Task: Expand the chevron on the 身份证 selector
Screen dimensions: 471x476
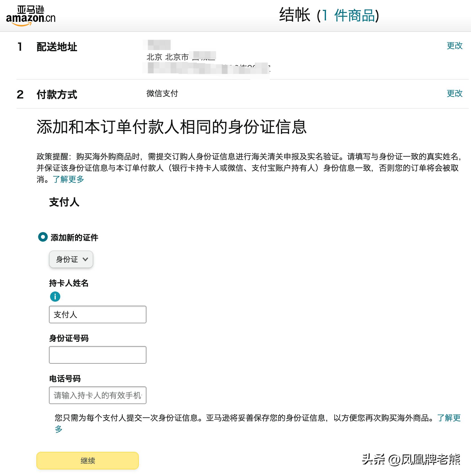Action: pyautogui.click(x=86, y=259)
